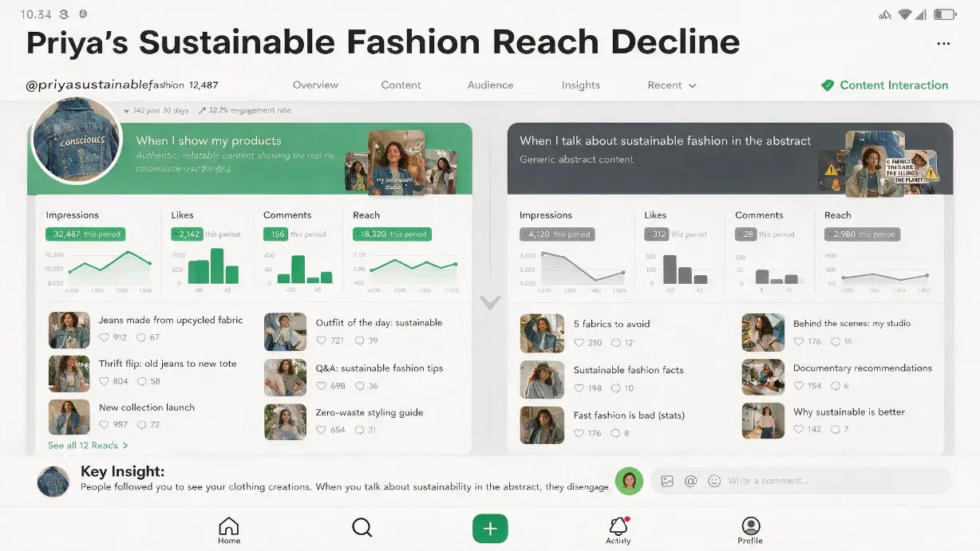Viewport: 980px width, 551px height.
Task: Open Activity bell notifications
Action: coord(618,526)
